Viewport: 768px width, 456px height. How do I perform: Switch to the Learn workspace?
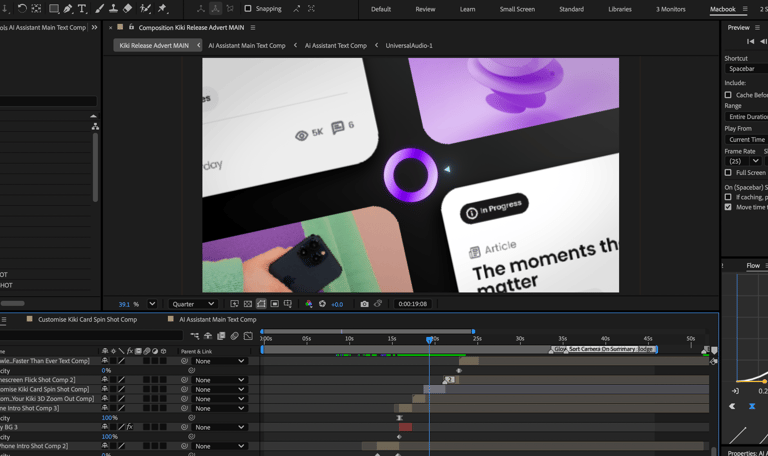pyautogui.click(x=467, y=9)
